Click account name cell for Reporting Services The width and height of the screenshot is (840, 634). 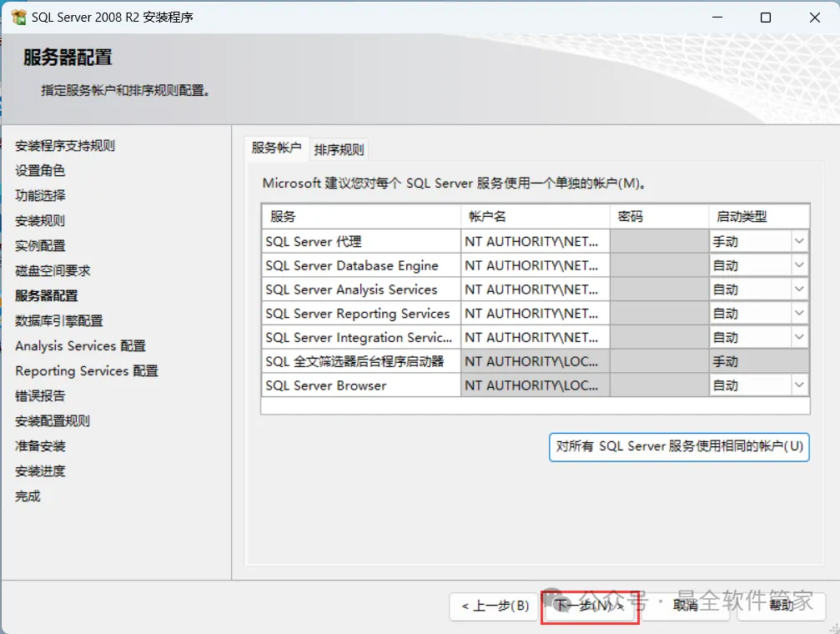tap(536, 313)
